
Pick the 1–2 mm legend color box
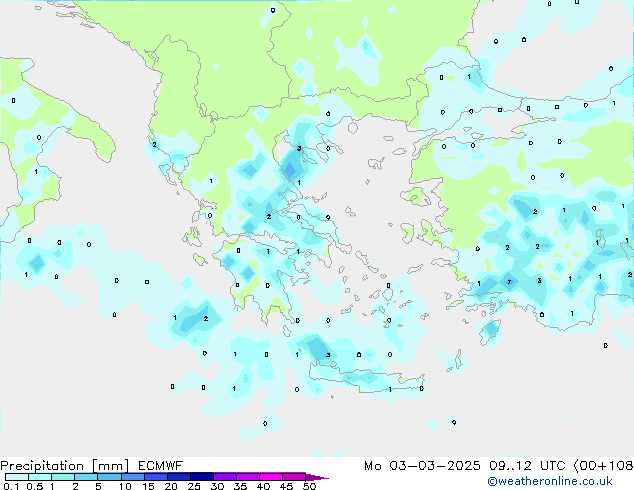point(63,477)
